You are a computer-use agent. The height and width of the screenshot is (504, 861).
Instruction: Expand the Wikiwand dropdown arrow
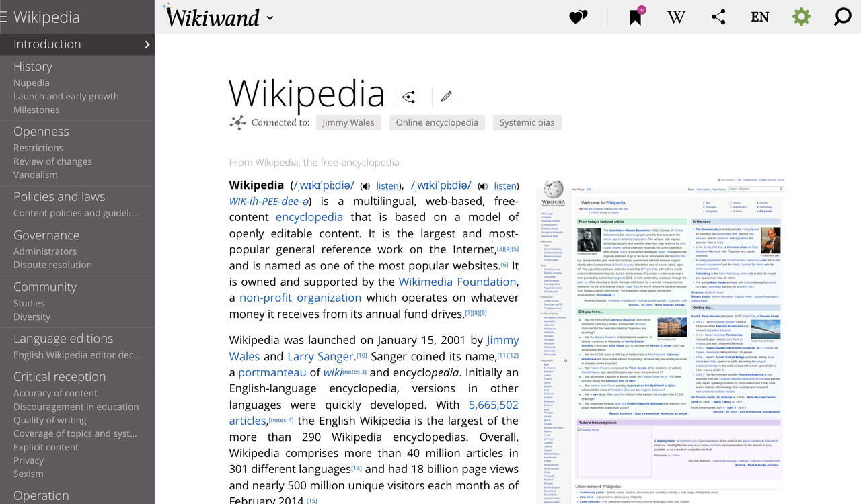click(x=270, y=18)
